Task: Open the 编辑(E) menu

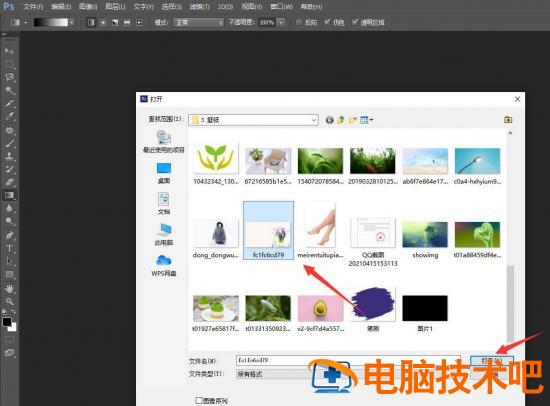Action: [x=61, y=7]
